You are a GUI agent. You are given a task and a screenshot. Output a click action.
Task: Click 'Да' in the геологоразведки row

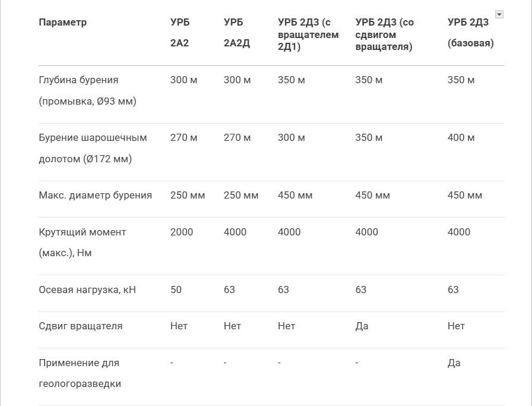coord(454,363)
